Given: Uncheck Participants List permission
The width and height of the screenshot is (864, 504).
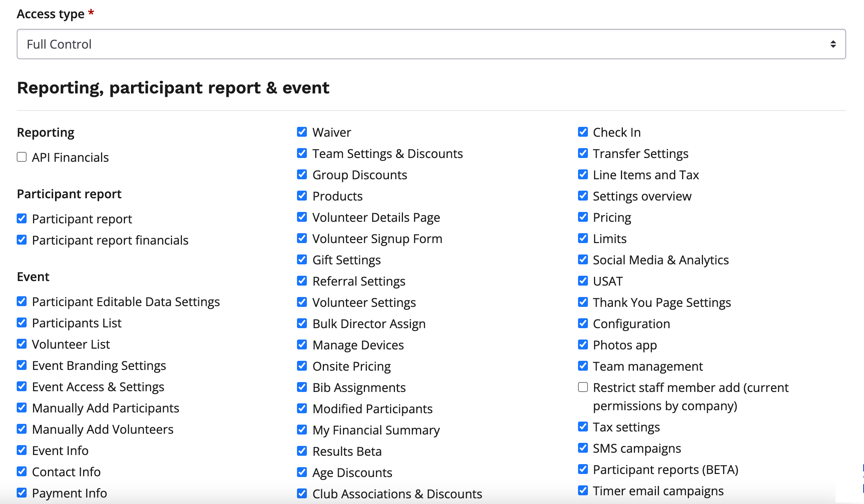Looking at the screenshot, I should point(22,322).
